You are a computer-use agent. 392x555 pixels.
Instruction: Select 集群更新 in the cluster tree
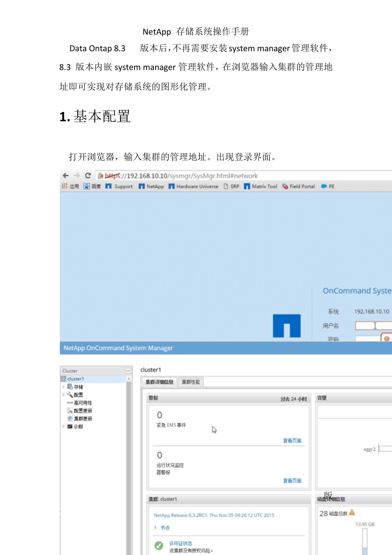pos(83,418)
